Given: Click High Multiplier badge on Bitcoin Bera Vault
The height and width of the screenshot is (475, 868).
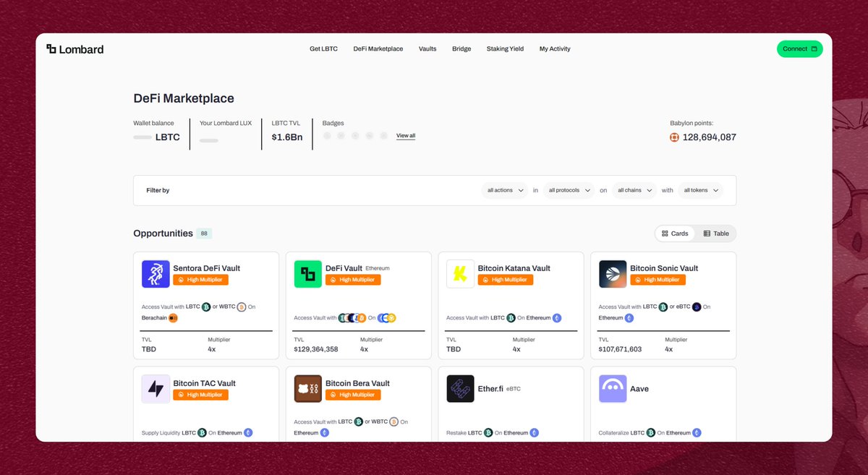Looking at the screenshot, I should point(353,395).
